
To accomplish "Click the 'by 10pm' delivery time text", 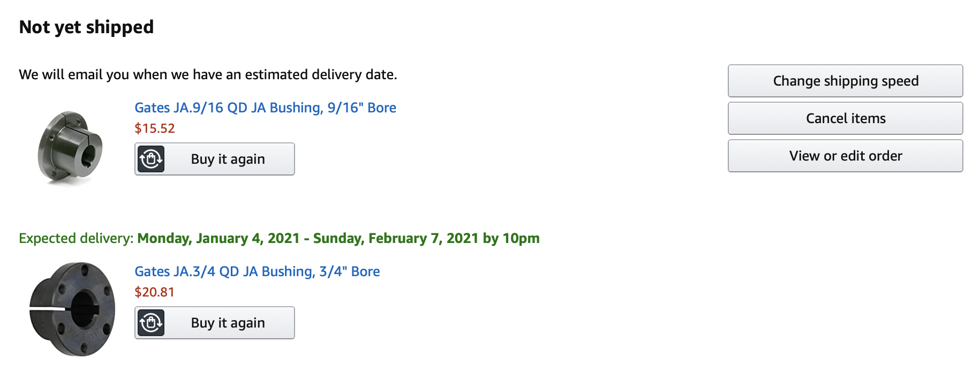I will (511, 238).
